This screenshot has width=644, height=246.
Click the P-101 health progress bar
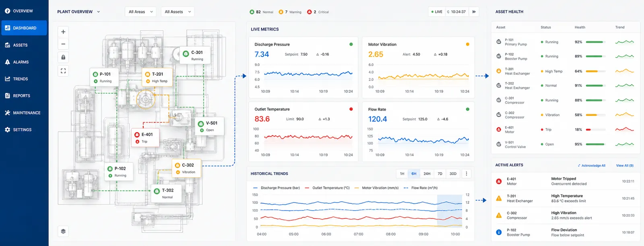pyautogui.click(x=596, y=42)
